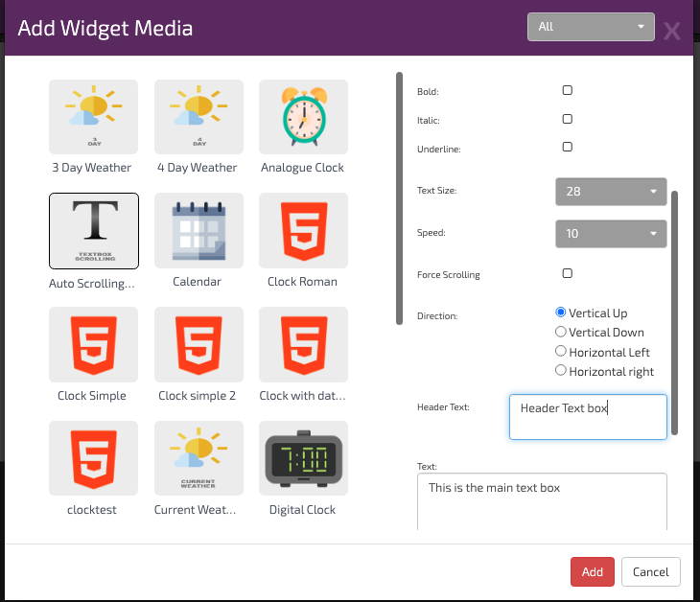Pick the Analogue Clock widget icon

click(x=303, y=117)
